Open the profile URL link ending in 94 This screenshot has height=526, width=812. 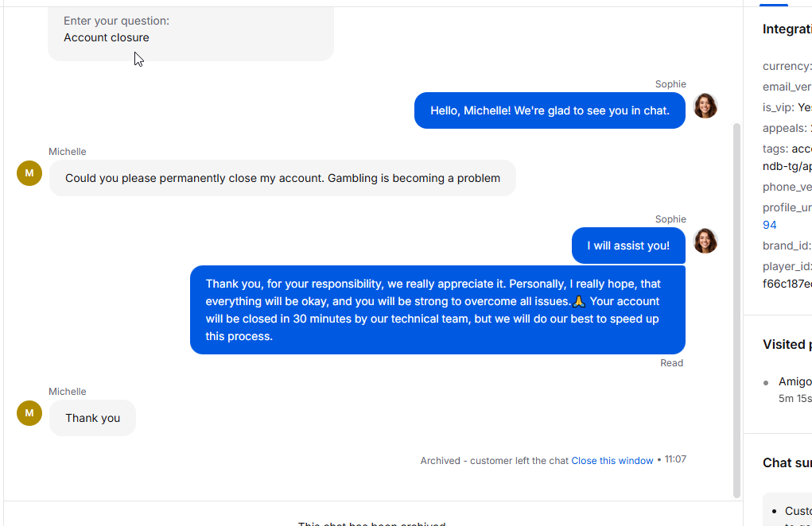[770, 225]
